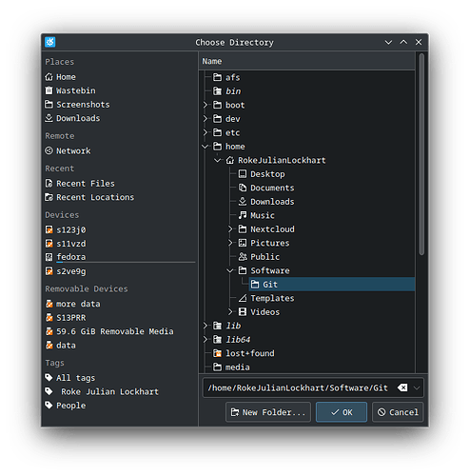Select lost+found folder
The height and width of the screenshot is (476, 470).
[244, 353]
